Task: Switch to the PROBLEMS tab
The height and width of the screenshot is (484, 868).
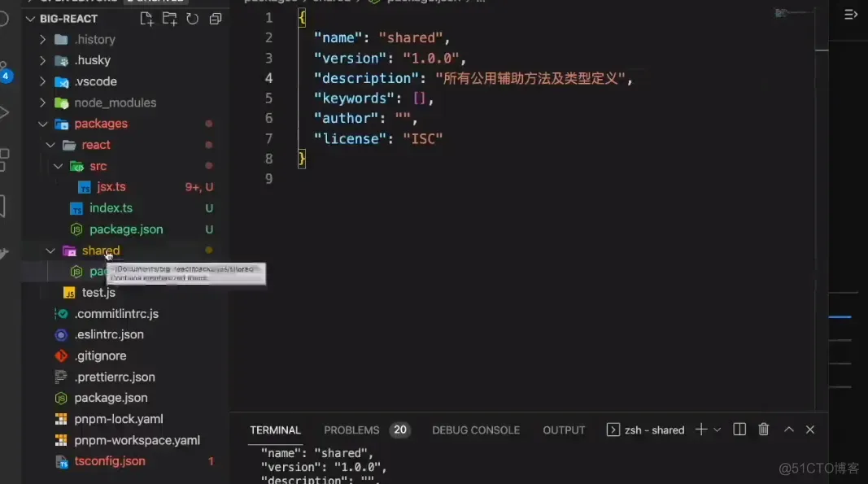Action: pyautogui.click(x=351, y=430)
